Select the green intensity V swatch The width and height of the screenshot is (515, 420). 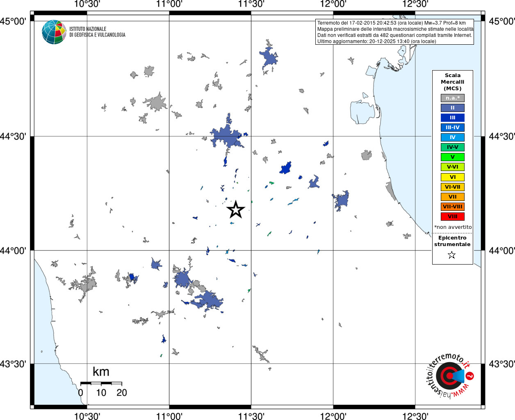[453, 157]
